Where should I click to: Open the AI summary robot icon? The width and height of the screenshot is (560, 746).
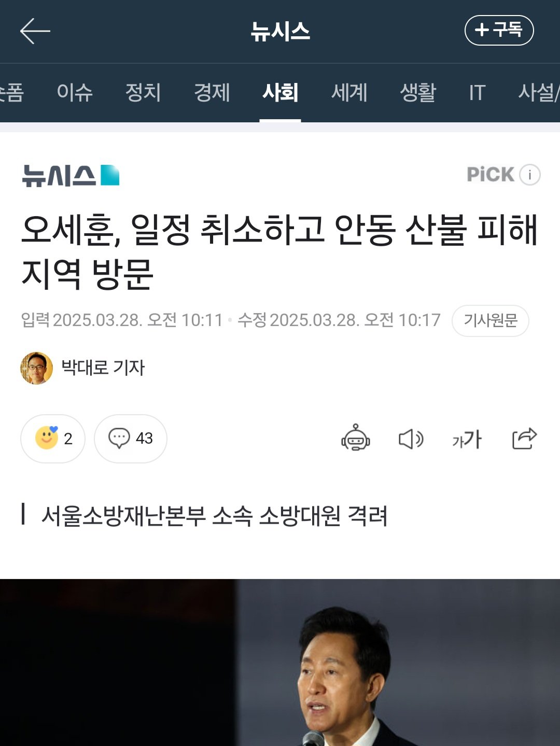(x=355, y=438)
